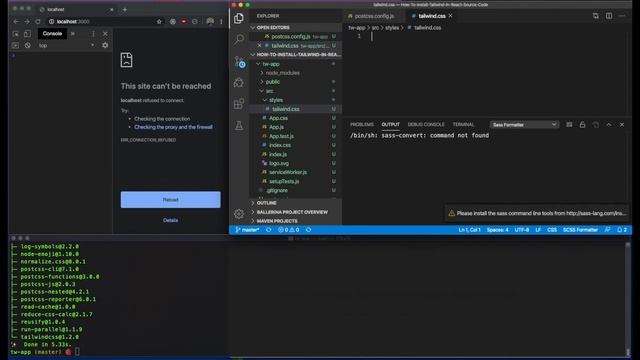The width and height of the screenshot is (640, 360).
Task: Toggle the Output panel scroll lock icon
Action: [x=582, y=124]
